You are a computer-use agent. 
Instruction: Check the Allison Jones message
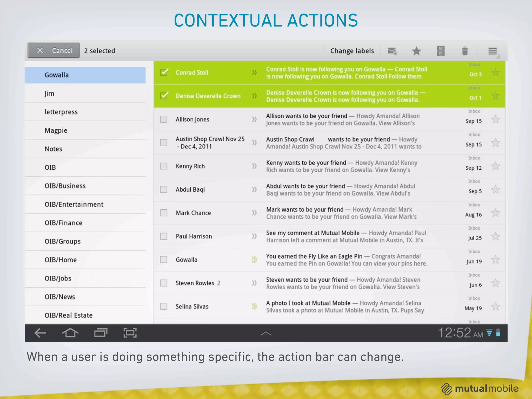164,119
